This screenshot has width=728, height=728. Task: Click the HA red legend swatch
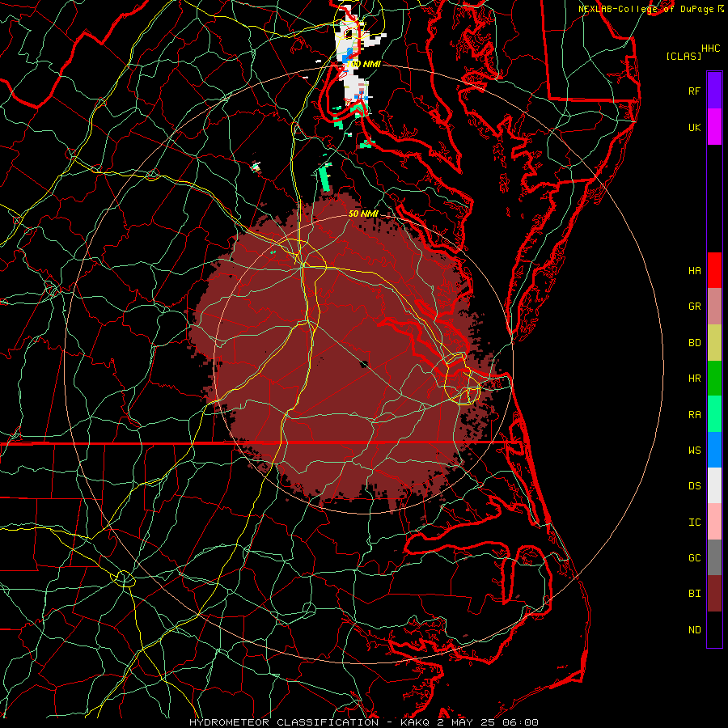(714, 270)
